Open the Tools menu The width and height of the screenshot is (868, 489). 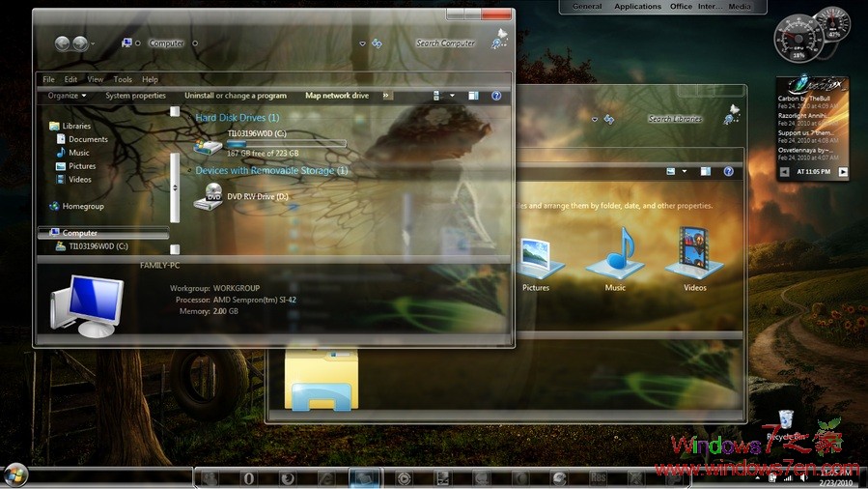point(123,79)
